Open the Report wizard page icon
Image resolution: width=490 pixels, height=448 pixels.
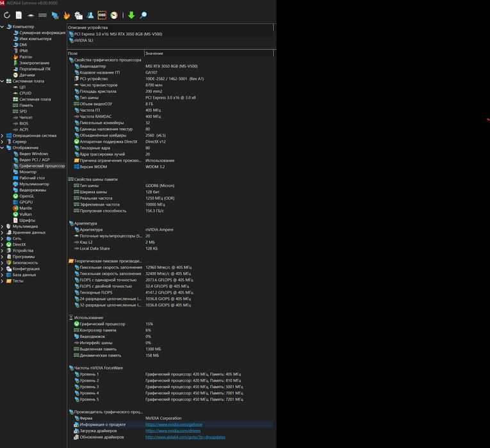[19, 15]
